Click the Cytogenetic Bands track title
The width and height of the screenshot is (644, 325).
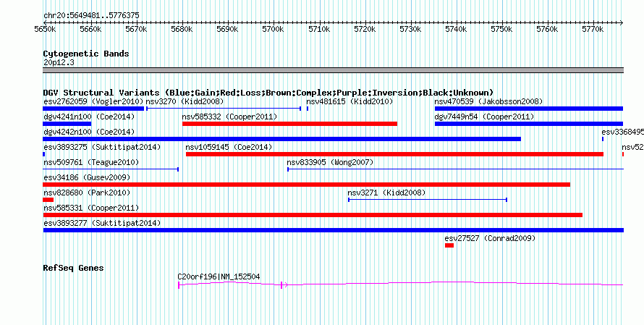[86, 54]
